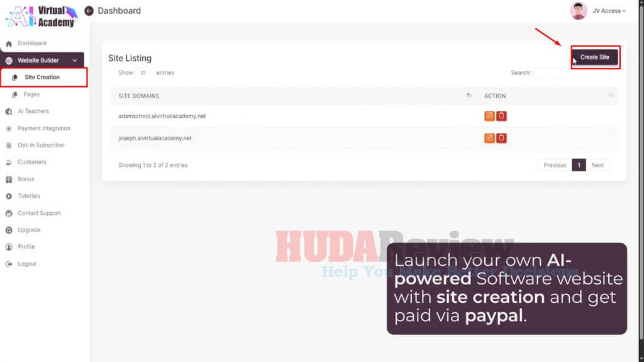Viewport: 644px width, 362px height.
Task: Edit the adamschool.aivirtualacademy.net site
Action: pos(489,116)
